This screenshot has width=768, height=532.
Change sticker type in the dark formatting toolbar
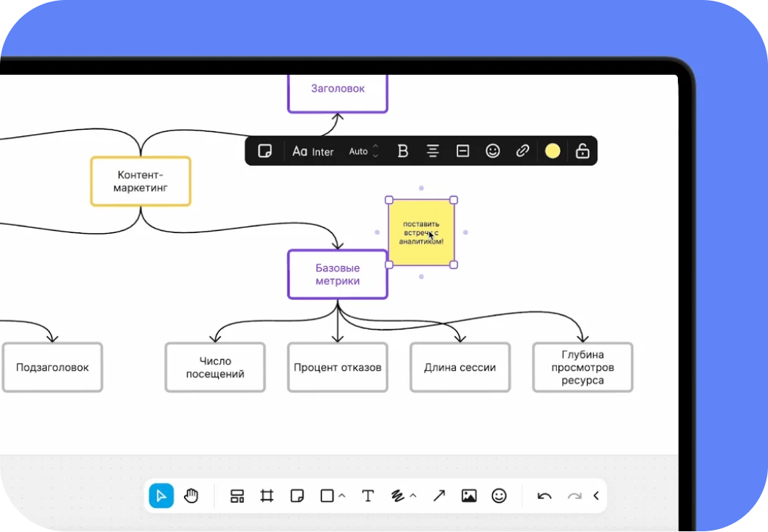pyautogui.click(x=265, y=151)
